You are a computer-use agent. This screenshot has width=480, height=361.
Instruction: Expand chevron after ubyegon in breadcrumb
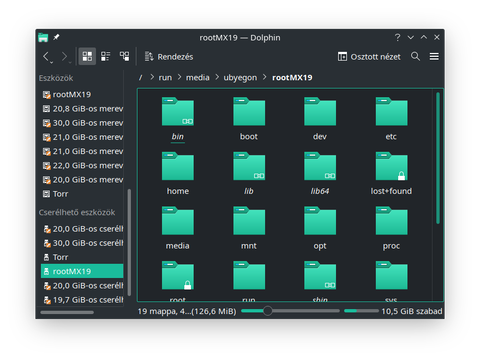(264, 77)
